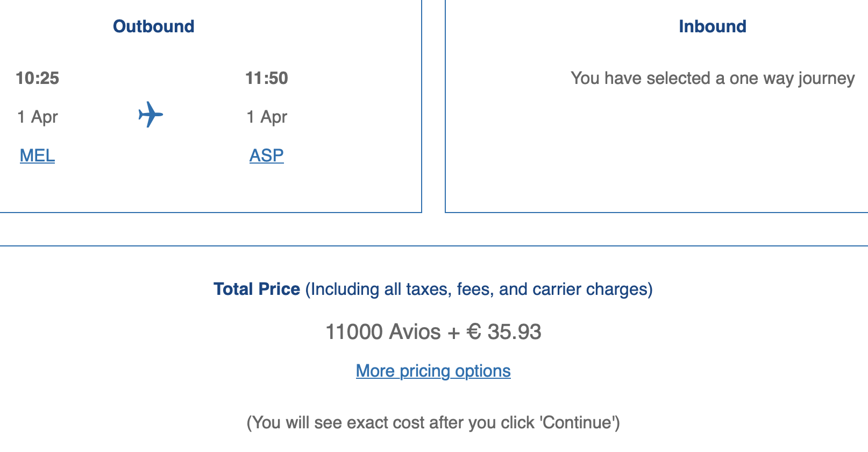Select the 11:50 arrival time
The width and height of the screenshot is (868, 452).
[266, 78]
